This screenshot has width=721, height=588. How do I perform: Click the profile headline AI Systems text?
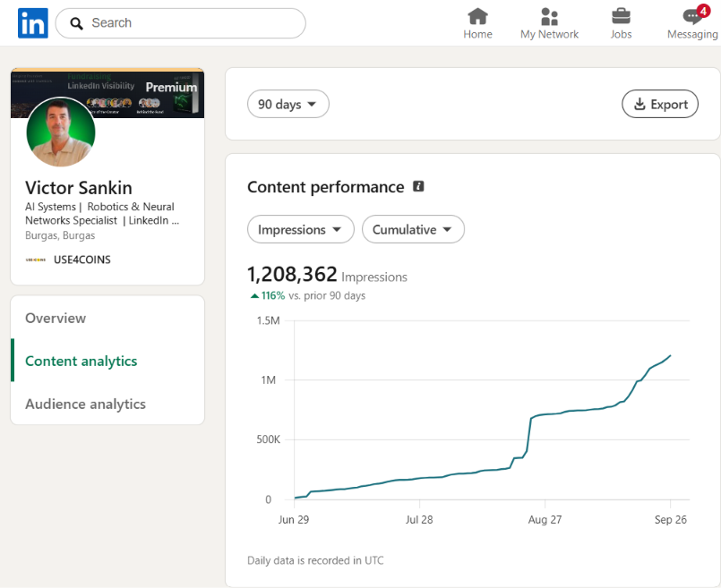[102, 214]
